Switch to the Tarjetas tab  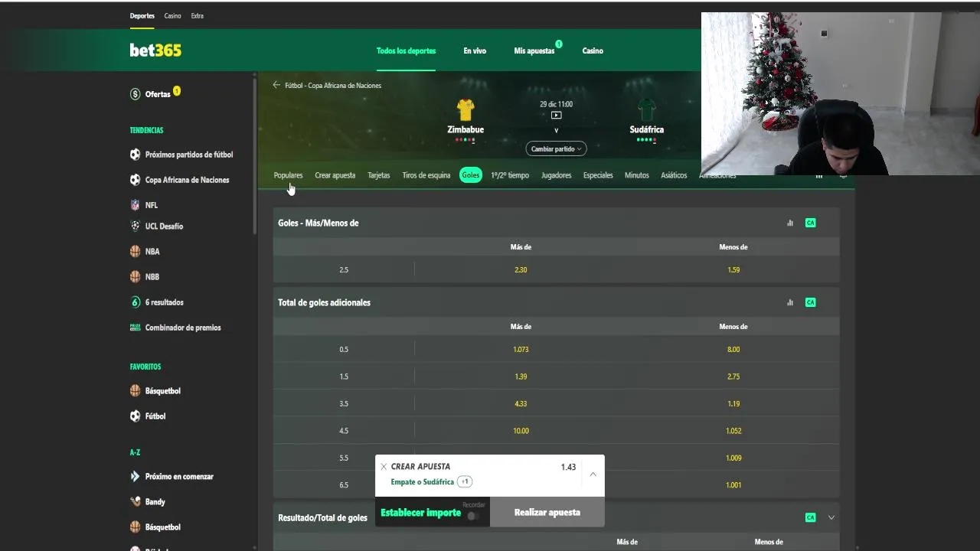(x=379, y=175)
